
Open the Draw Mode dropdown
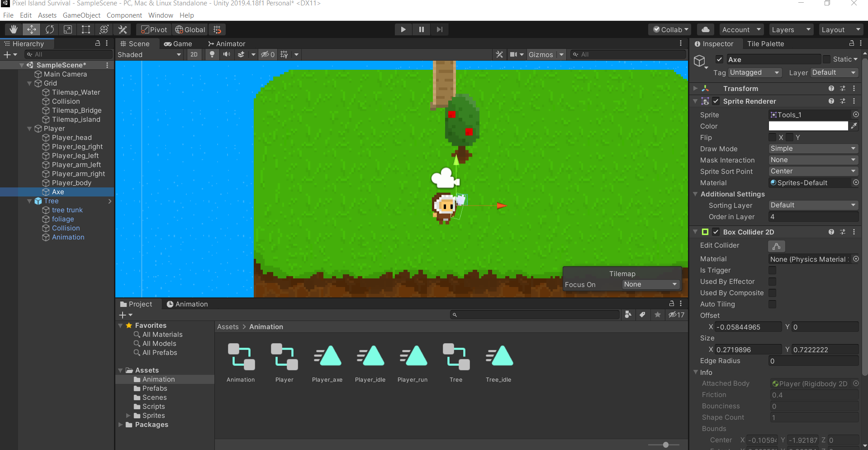click(813, 148)
